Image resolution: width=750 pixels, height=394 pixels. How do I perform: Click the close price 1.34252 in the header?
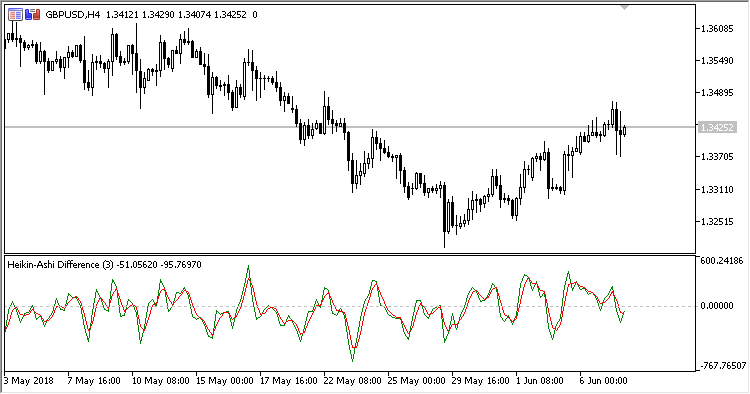pyautogui.click(x=230, y=15)
